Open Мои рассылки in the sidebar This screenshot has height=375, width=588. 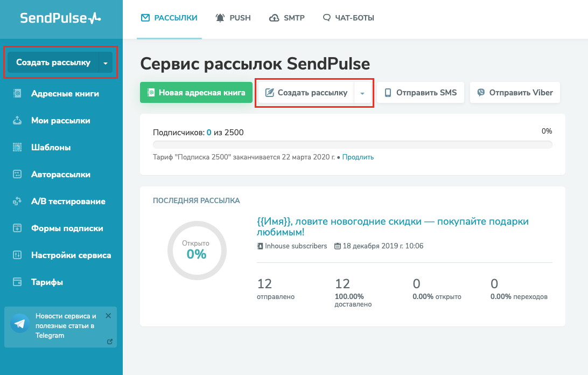(61, 121)
